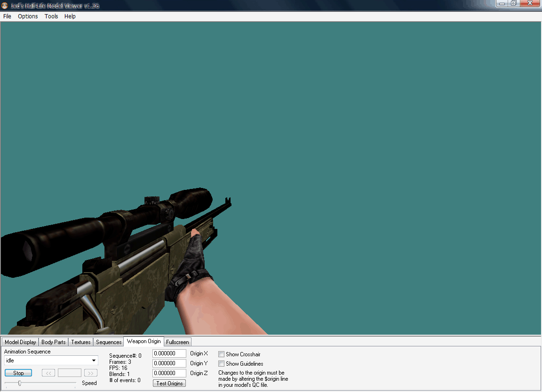Screen dimensions: 542x392
Task: Click the 'FPS: 16' info text
Action: [x=118, y=368]
